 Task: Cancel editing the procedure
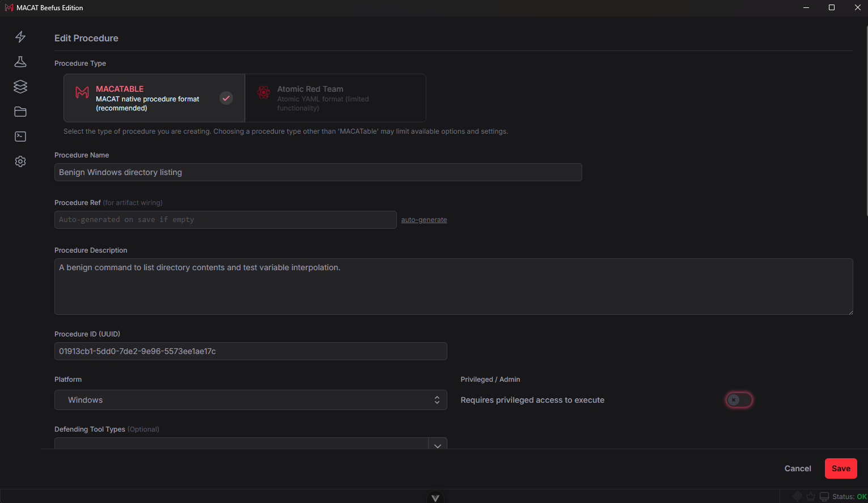[798, 468]
